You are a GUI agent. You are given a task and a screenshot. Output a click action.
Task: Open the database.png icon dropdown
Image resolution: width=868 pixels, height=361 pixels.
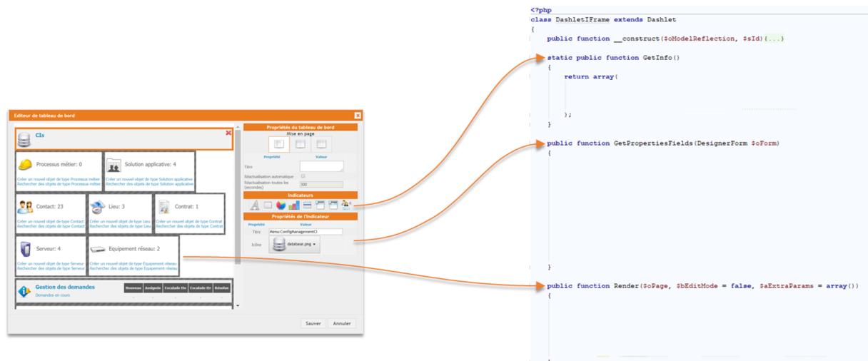294,245
